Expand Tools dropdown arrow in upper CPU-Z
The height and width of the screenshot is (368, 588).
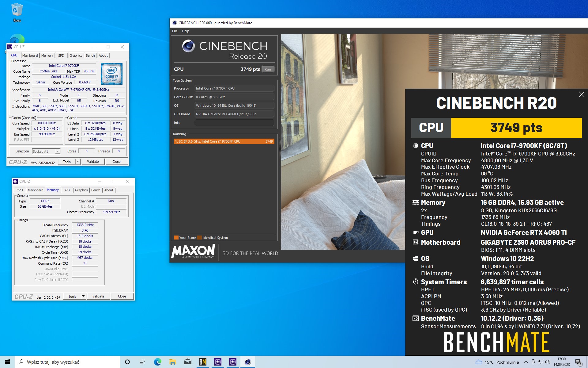(78, 162)
